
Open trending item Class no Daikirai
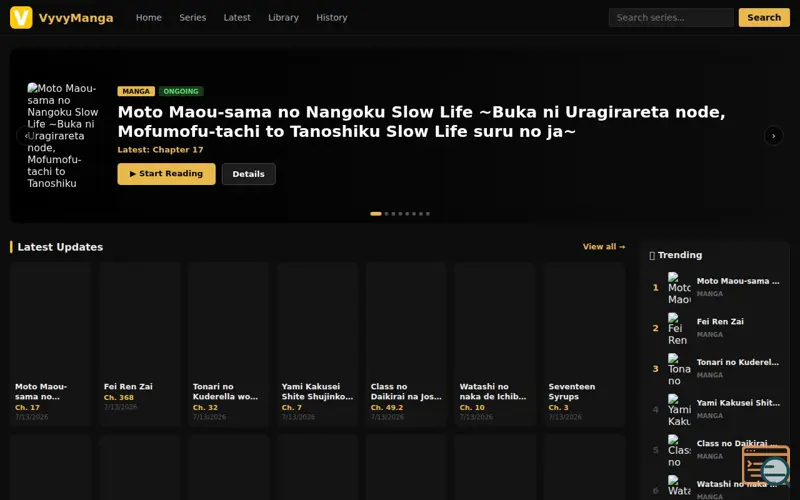tap(715, 450)
